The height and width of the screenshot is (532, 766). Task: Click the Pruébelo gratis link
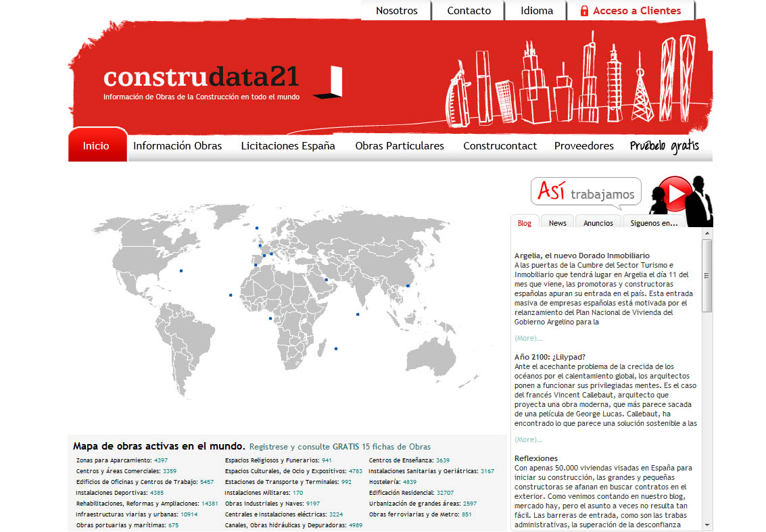(665, 146)
